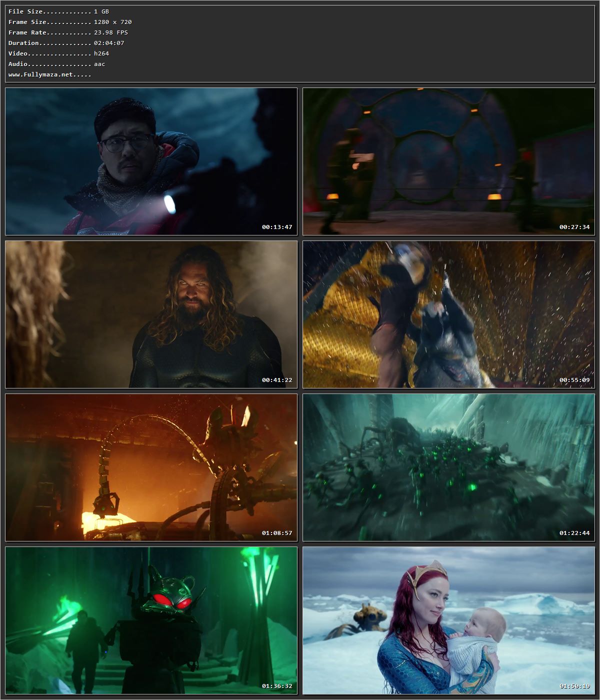Viewport: 600px width, 700px height.
Task: Open the thumbnail stamped 00:27:34
Action: pyautogui.click(x=448, y=161)
